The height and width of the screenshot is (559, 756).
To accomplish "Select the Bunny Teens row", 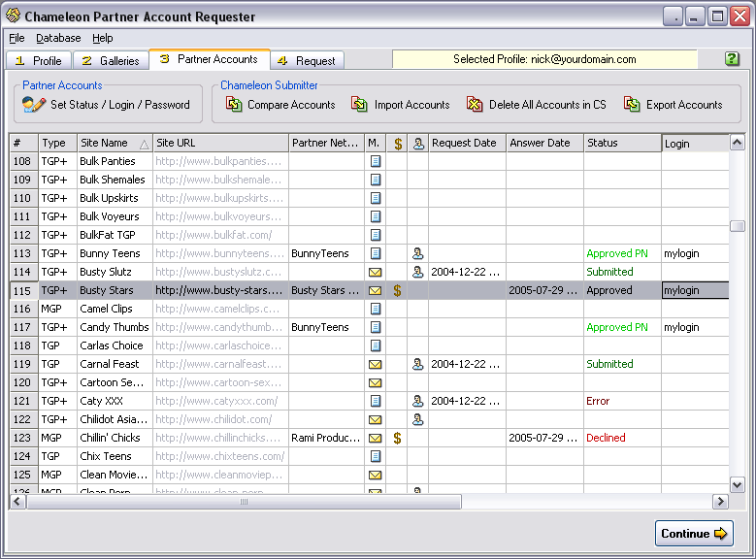I will 110,253.
